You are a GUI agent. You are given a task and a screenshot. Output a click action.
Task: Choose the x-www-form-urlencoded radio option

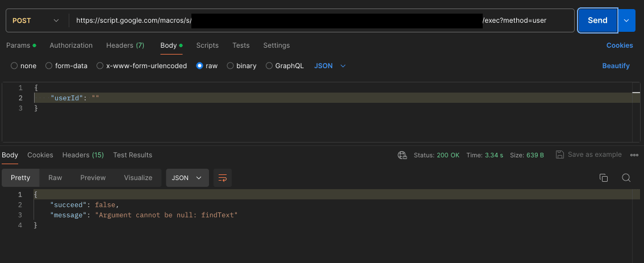pos(100,66)
